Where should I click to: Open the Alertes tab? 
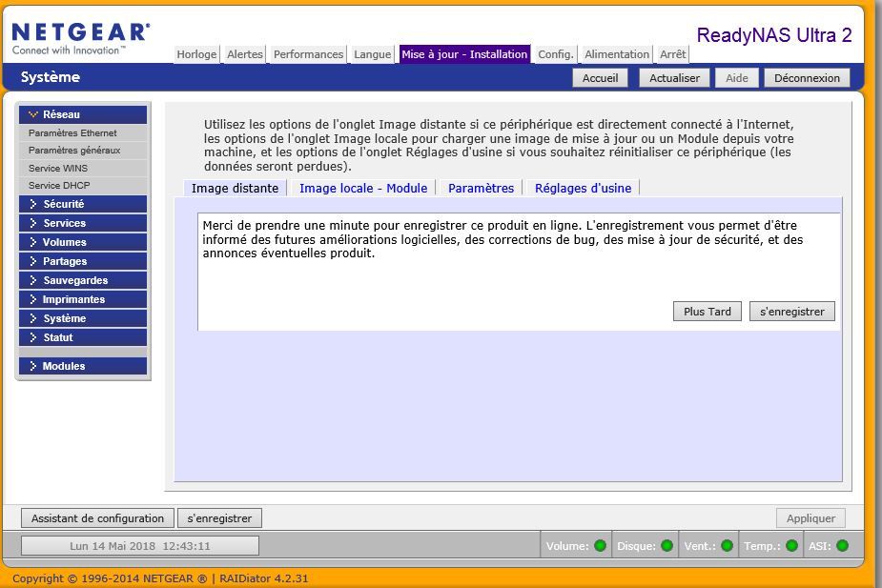[245, 54]
